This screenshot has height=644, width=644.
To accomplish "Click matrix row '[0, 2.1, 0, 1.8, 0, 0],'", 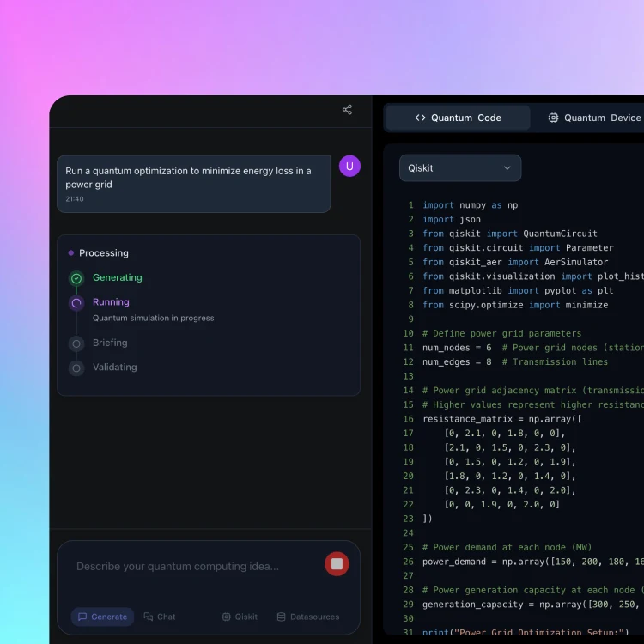I will click(504, 434).
